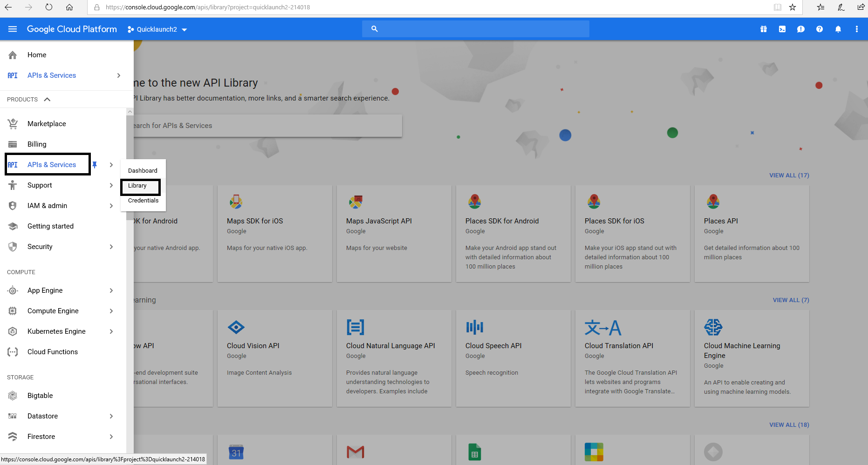Click the browser address bar URL
868x465 pixels.
click(x=207, y=7)
